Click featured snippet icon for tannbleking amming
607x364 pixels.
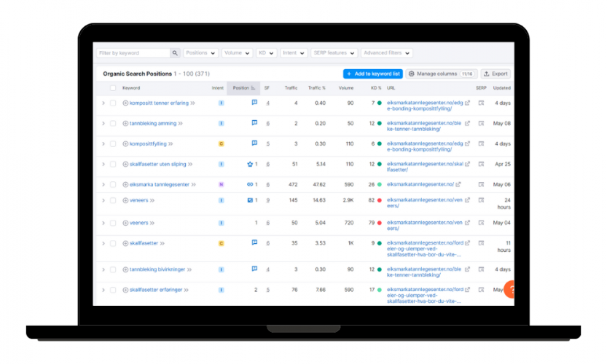pos(254,123)
